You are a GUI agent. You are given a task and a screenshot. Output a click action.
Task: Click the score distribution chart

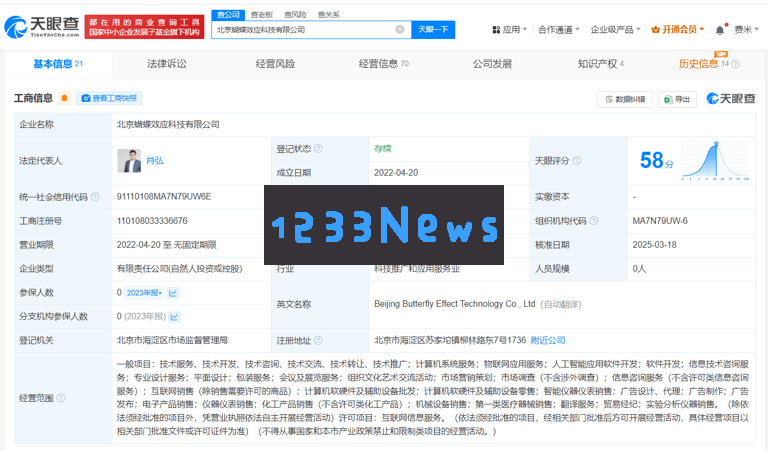tap(715, 160)
